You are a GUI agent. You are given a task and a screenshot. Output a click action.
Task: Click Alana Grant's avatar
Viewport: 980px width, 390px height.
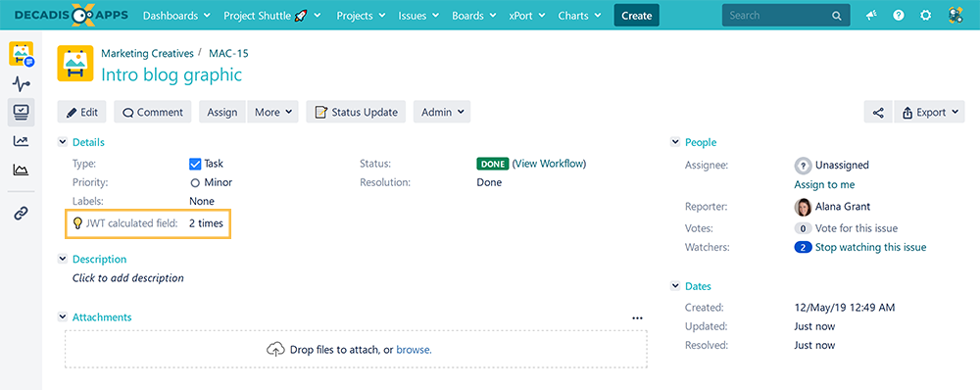803,207
